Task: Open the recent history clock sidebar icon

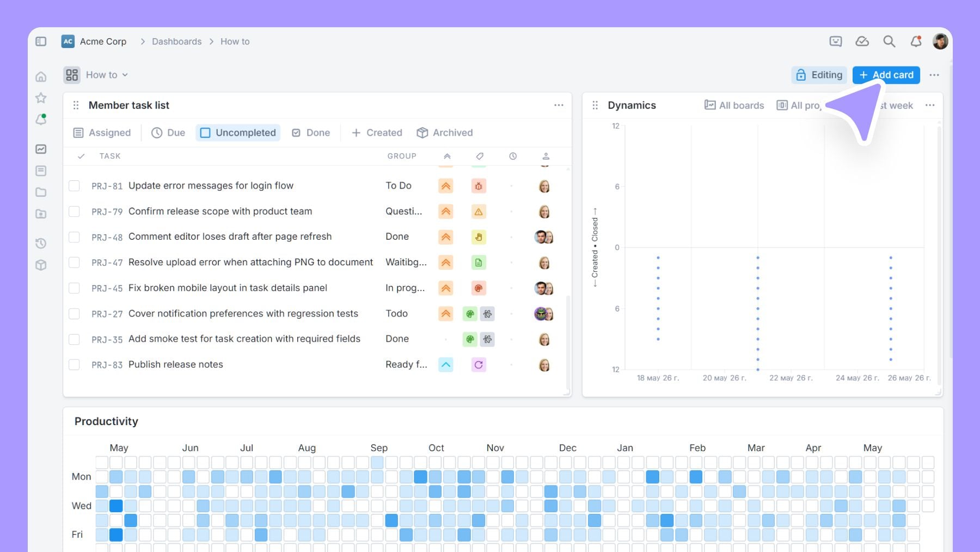Action: [x=41, y=243]
